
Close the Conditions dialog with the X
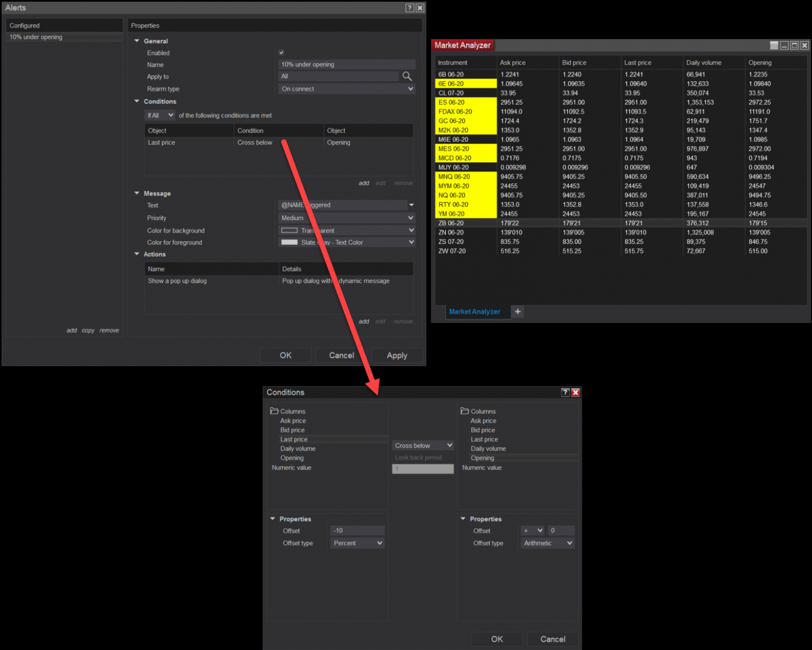[575, 392]
